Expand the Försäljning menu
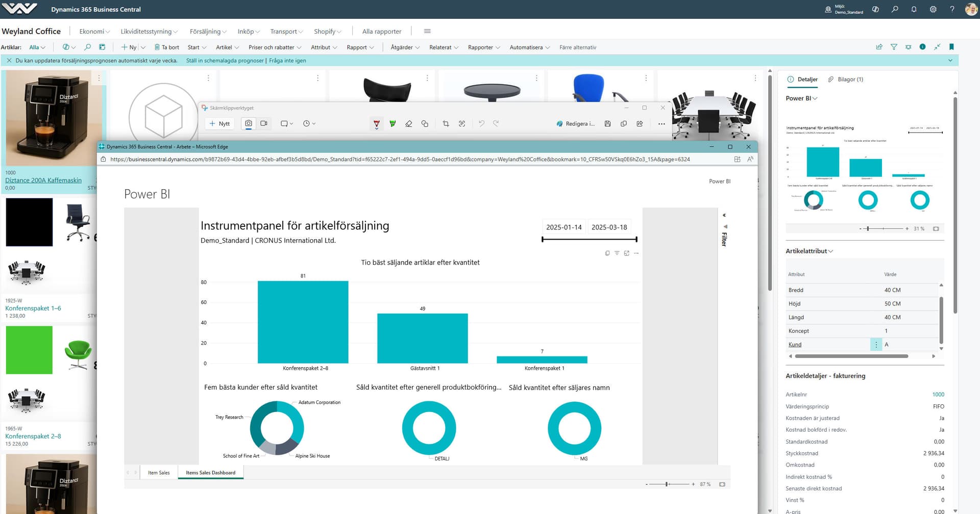The image size is (980, 514). click(208, 31)
